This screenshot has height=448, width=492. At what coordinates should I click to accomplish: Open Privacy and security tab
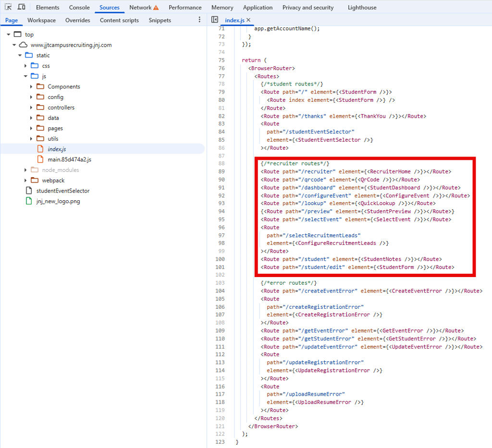coord(308,8)
